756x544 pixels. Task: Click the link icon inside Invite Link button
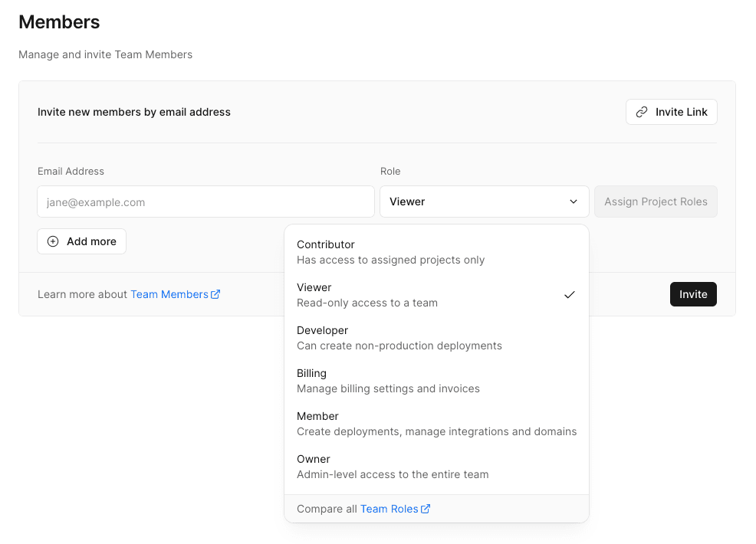[x=642, y=112]
